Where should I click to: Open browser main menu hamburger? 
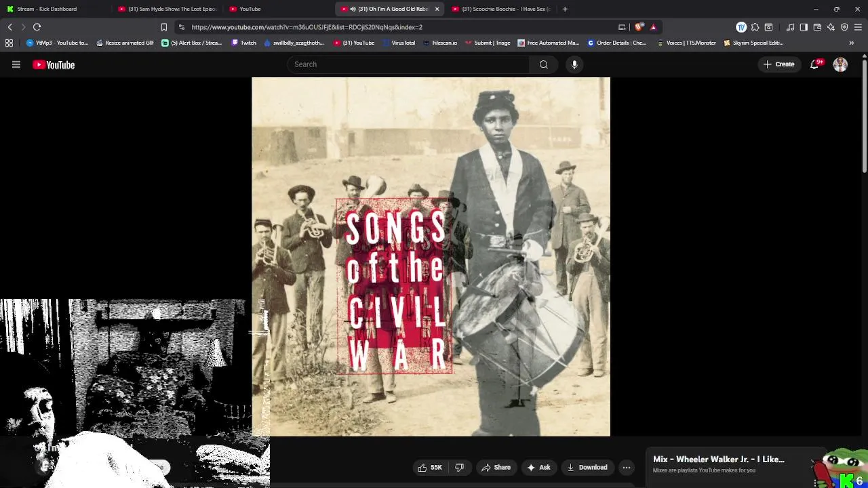tap(858, 27)
